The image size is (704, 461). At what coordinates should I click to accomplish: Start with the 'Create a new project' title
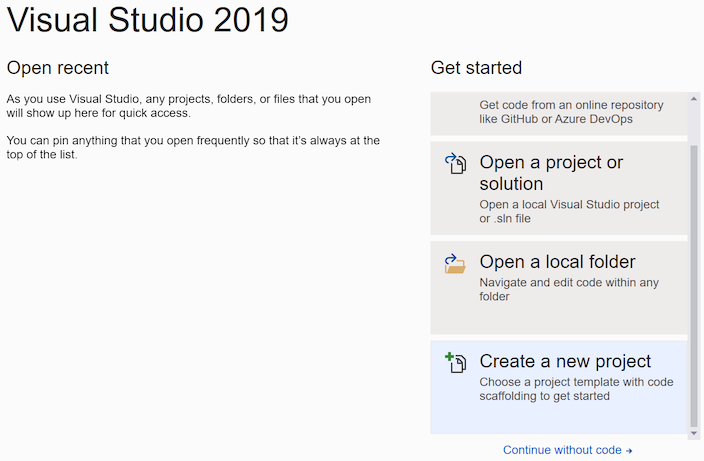565,361
